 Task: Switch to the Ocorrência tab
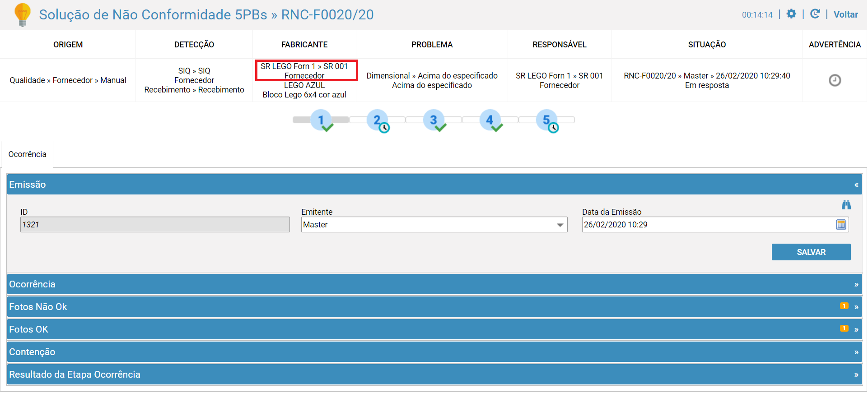[27, 154]
